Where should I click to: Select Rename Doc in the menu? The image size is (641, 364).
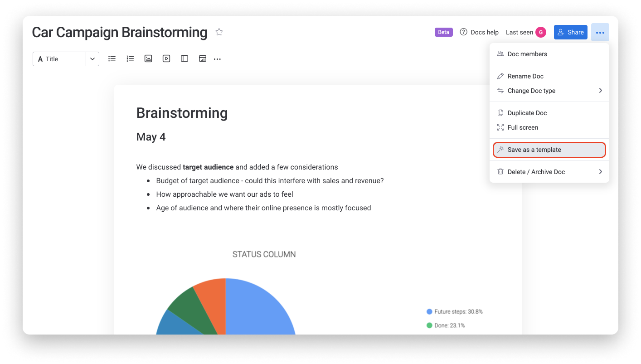(x=549, y=76)
